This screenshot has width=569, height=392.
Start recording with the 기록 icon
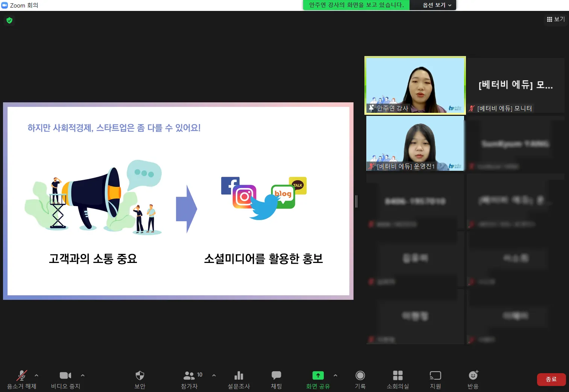360,379
